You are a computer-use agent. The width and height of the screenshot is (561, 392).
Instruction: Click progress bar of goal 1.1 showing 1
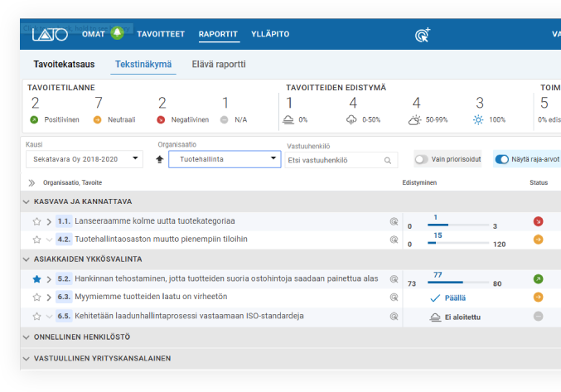[458, 225]
